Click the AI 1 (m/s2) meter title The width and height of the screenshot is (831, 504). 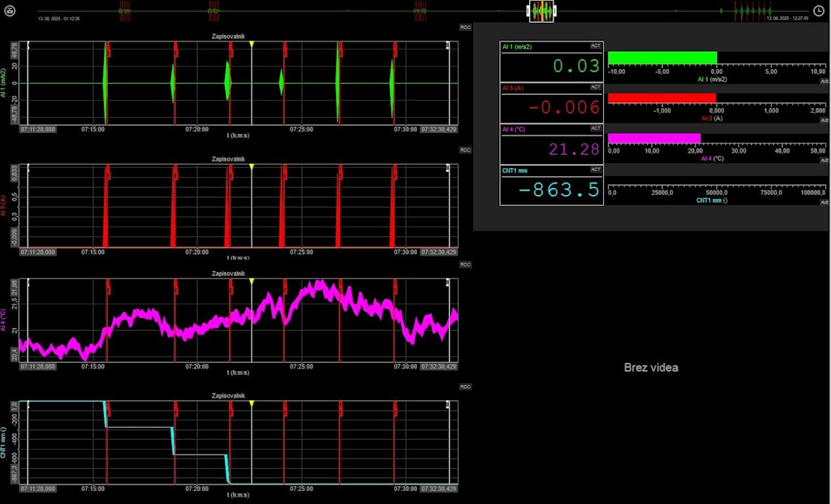click(x=517, y=46)
